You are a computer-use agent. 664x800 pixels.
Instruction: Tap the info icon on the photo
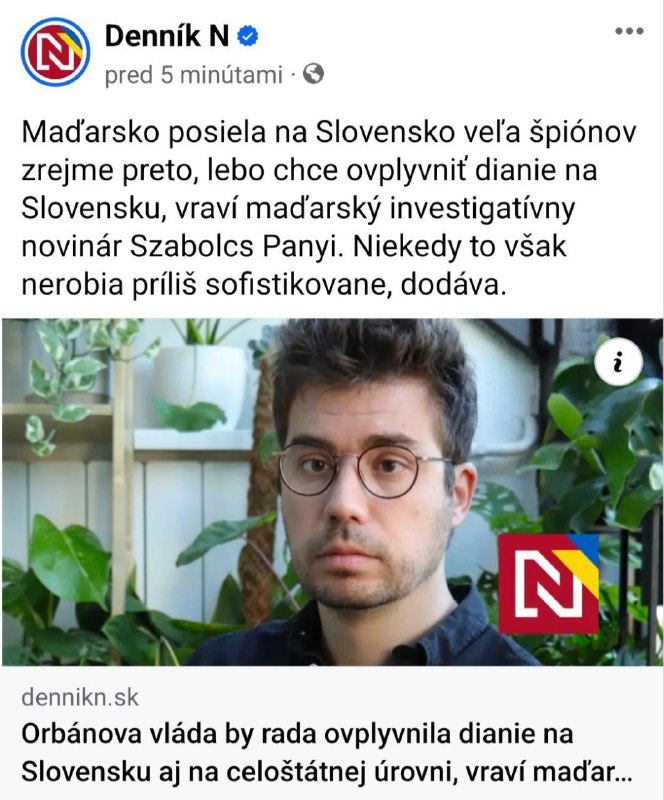(x=618, y=362)
